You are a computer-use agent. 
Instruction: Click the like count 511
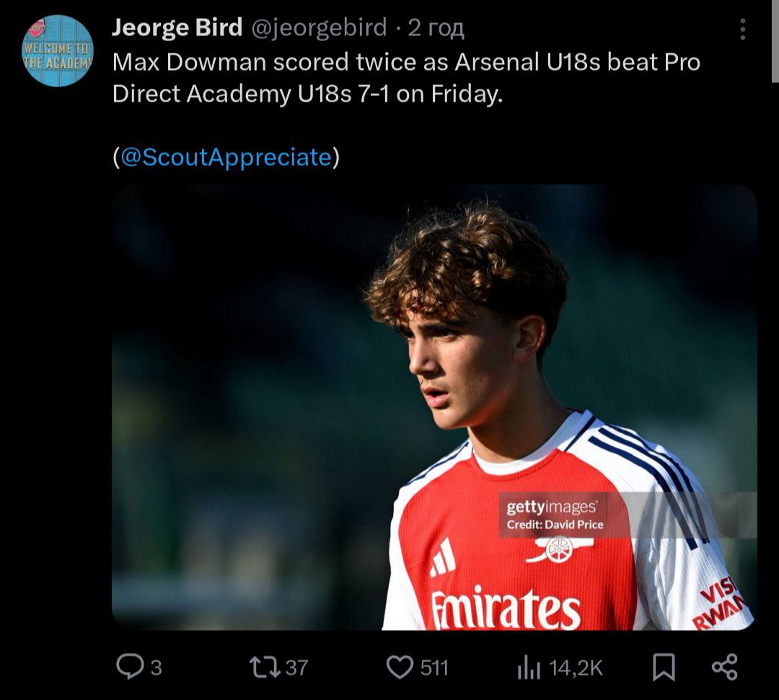tap(434, 668)
